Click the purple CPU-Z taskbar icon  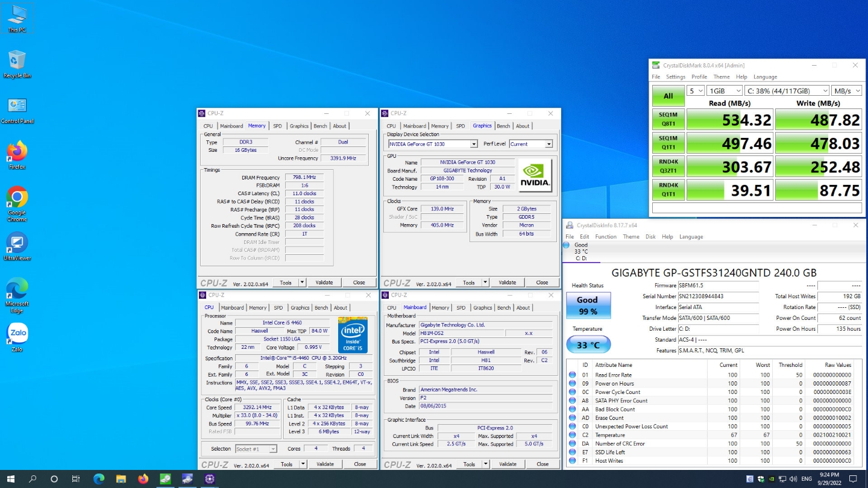209,479
